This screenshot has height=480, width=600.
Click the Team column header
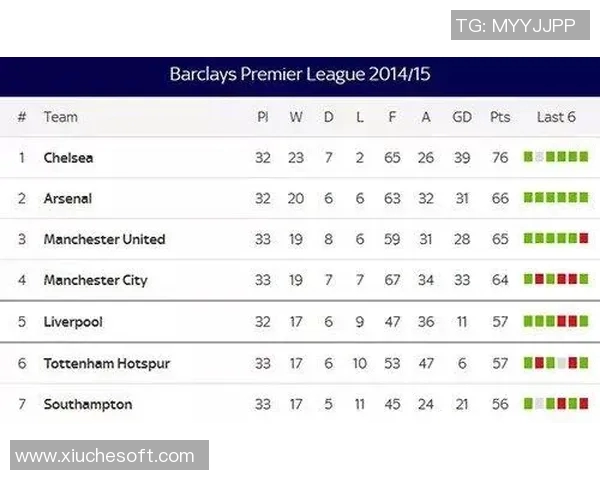60,117
